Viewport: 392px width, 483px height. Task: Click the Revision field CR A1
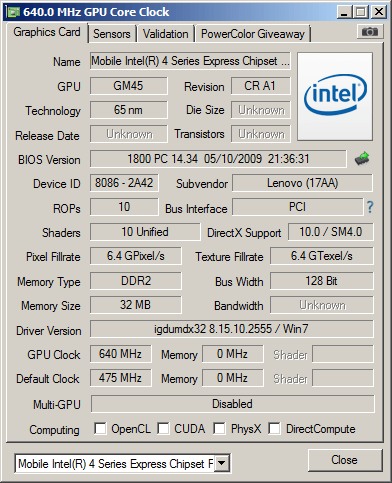[x=260, y=86]
